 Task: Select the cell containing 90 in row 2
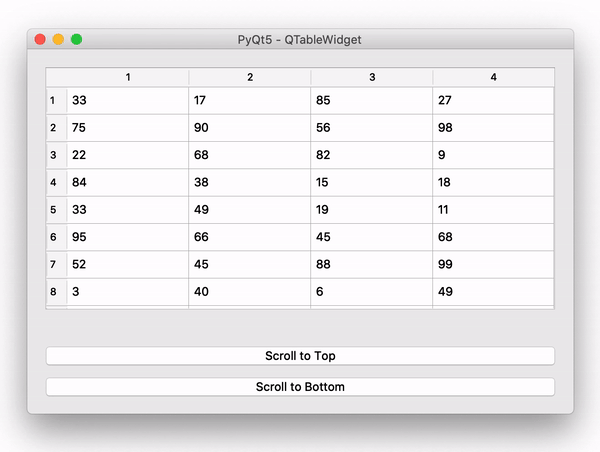pyautogui.click(x=249, y=128)
